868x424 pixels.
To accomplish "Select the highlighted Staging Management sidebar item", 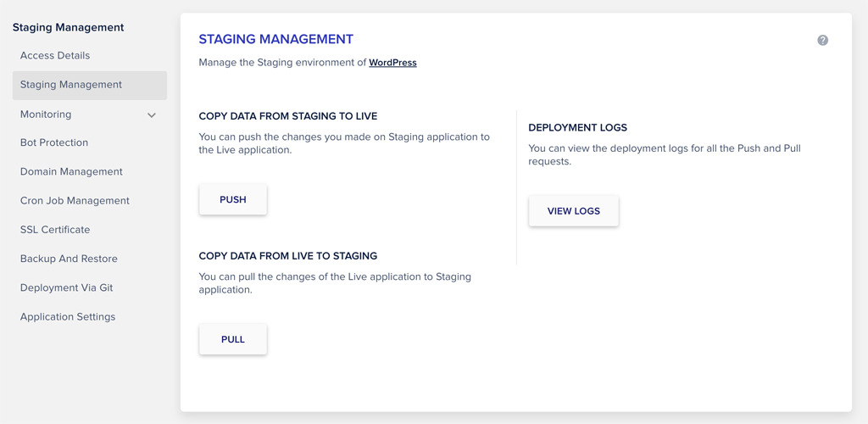I will [90, 86].
